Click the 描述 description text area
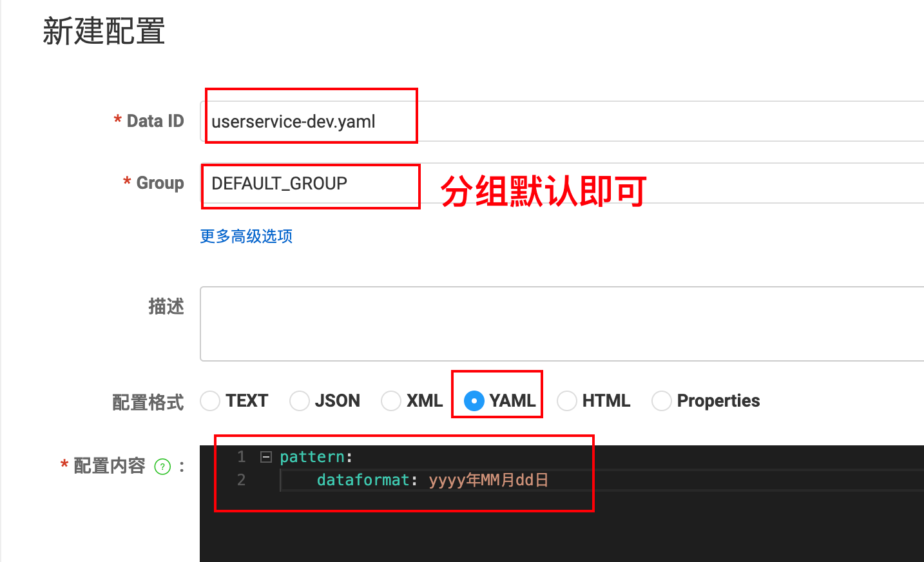The width and height of the screenshot is (924, 562). (x=562, y=324)
